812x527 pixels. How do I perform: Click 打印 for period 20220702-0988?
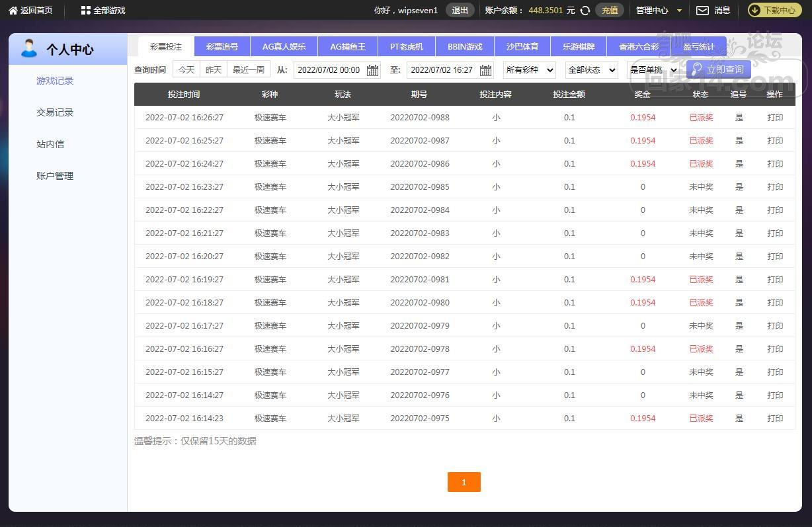pos(775,118)
